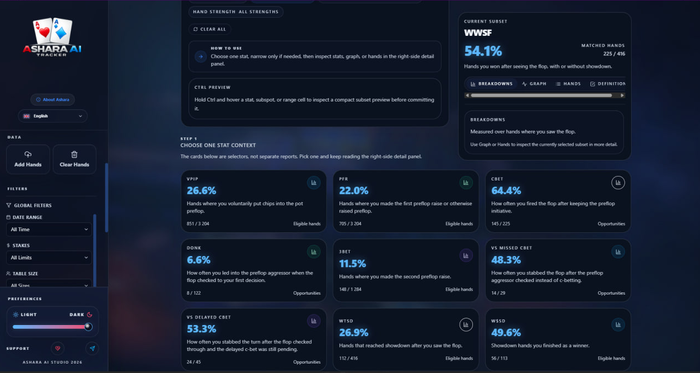The width and height of the screenshot is (700, 373).
Task: Click the chart icon on the PFR card
Action: 466,182
